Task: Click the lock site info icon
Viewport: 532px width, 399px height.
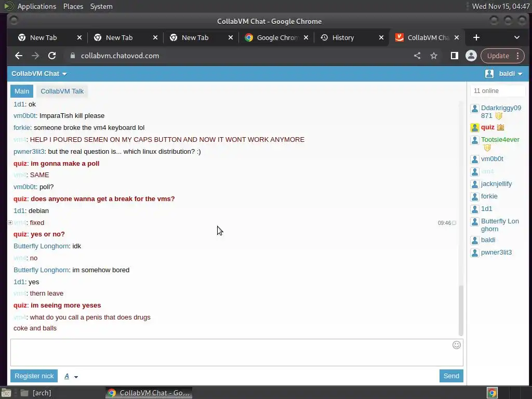Action: [73, 56]
